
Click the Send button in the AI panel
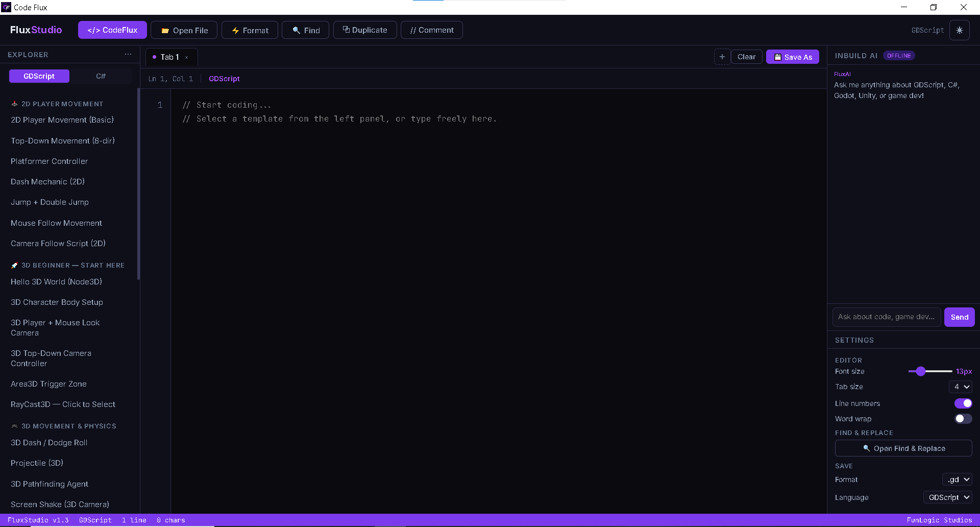(959, 317)
